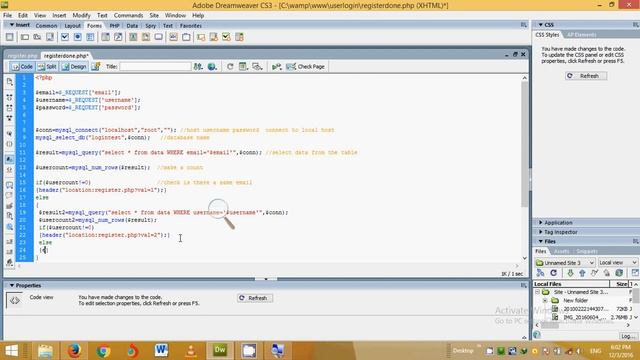Switch to the Spry insert tab
The image size is (640, 360).
(151, 26)
